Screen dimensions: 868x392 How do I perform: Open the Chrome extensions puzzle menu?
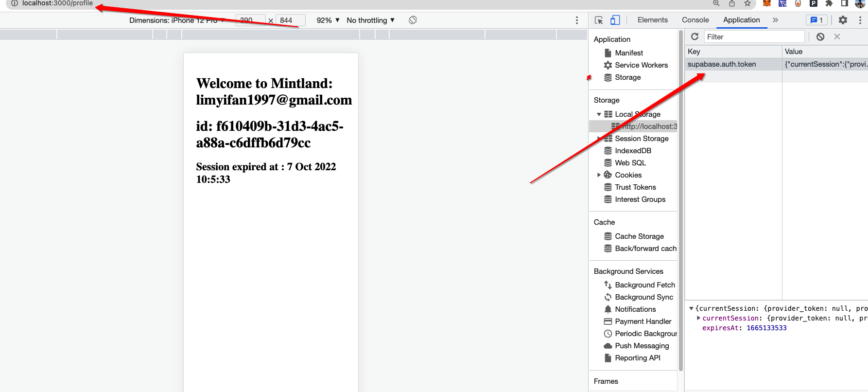click(x=829, y=3)
